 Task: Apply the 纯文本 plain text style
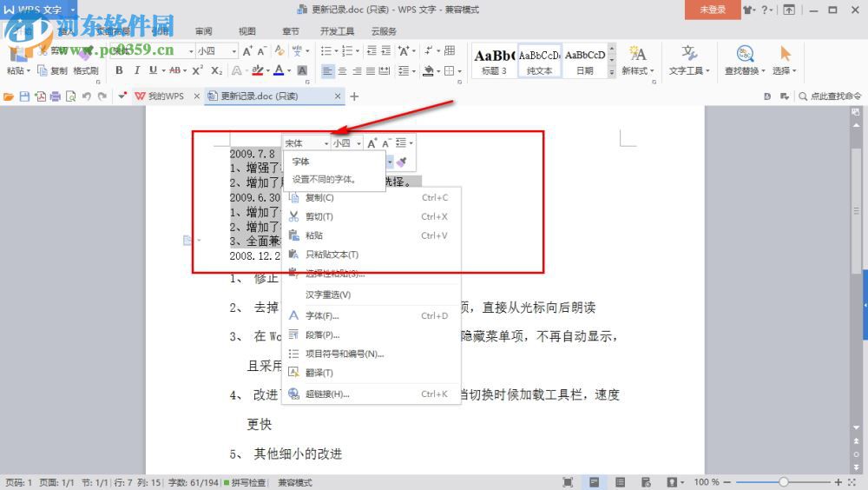540,61
